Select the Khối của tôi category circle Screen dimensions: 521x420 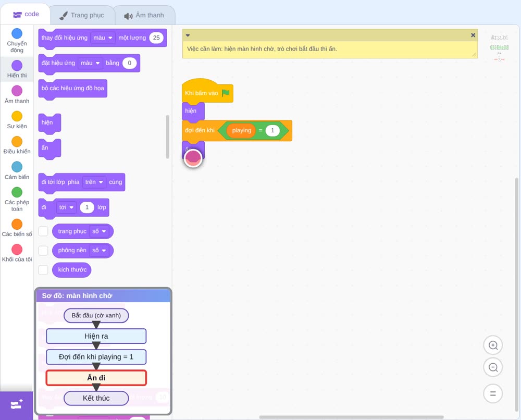[17, 250]
